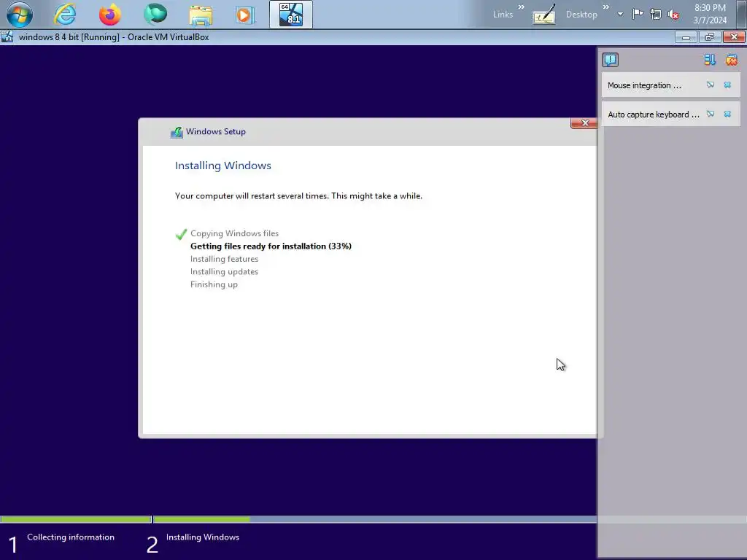Dismiss the Auto capture keyboard notification
The image size is (747, 560).
[727, 114]
